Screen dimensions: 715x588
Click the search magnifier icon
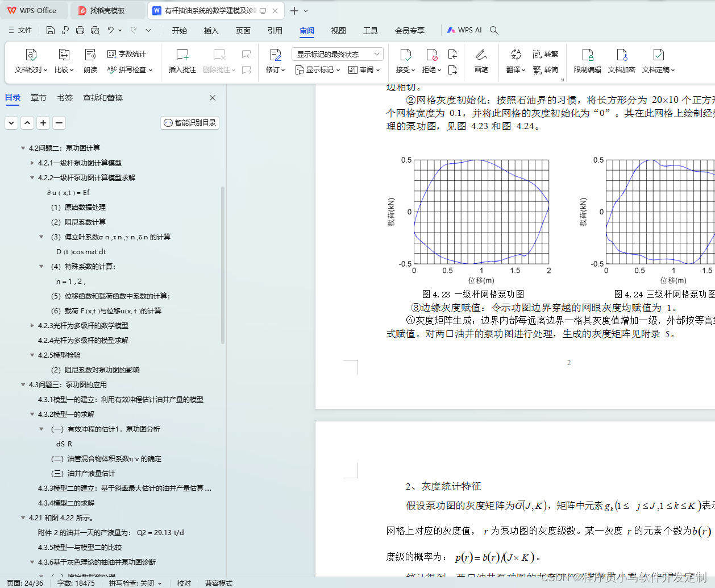point(494,30)
